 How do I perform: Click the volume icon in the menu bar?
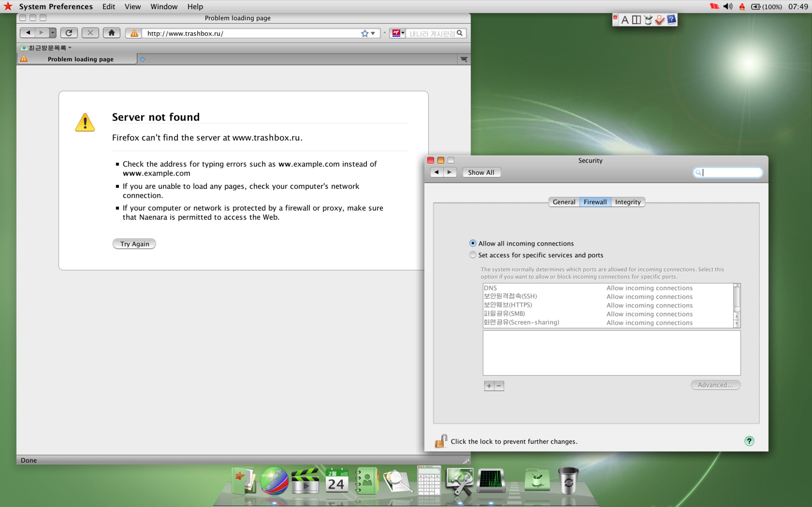[727, 6]
